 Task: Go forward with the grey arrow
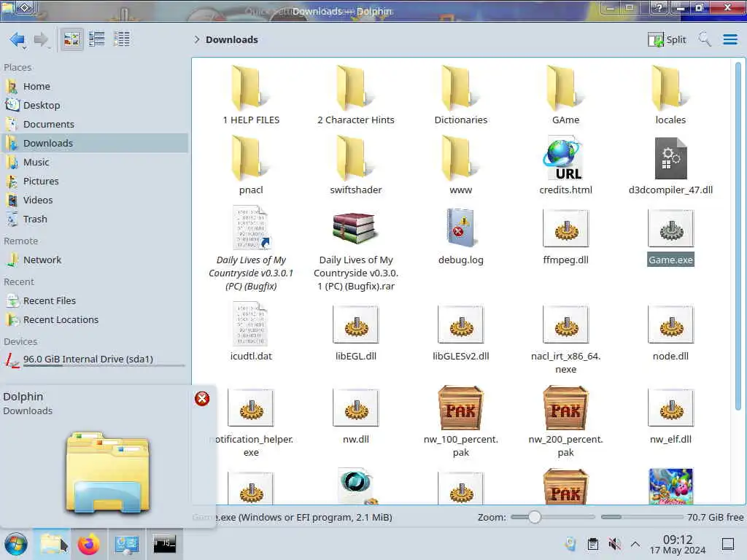(x=41, y=39)
